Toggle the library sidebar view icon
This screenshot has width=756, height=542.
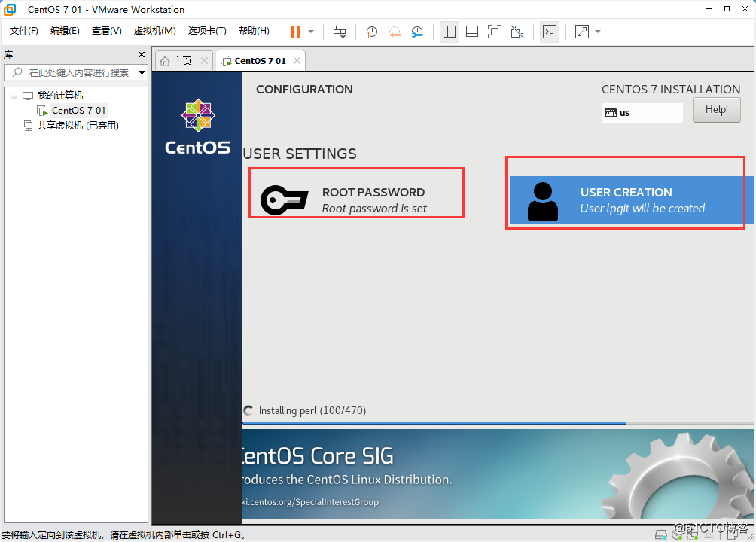click(450, 32)
